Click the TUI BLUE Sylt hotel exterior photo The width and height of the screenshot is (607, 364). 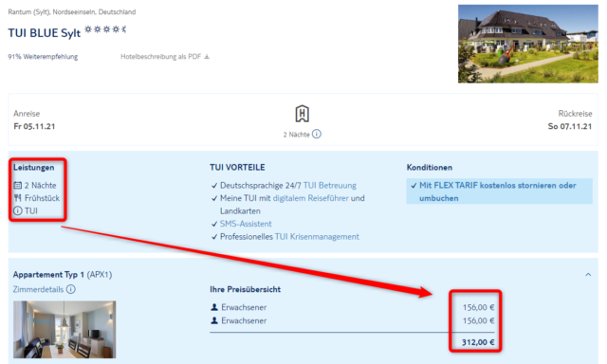528,44
